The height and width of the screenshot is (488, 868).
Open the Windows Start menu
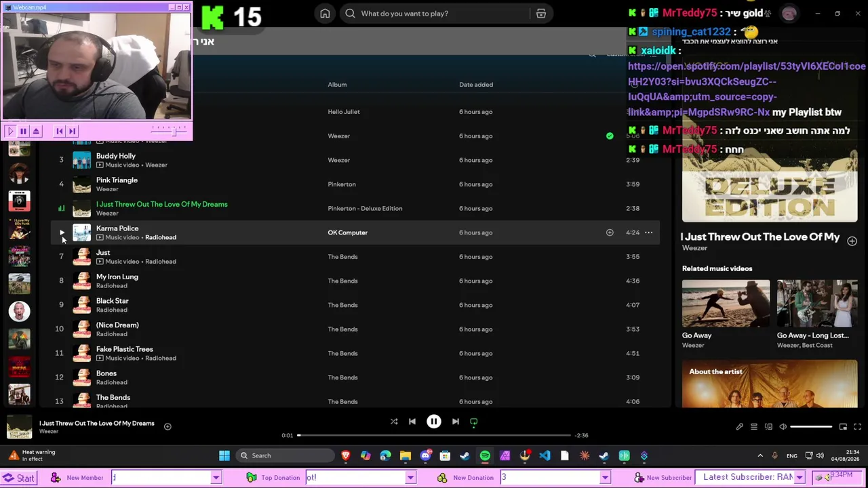(224, 455)
